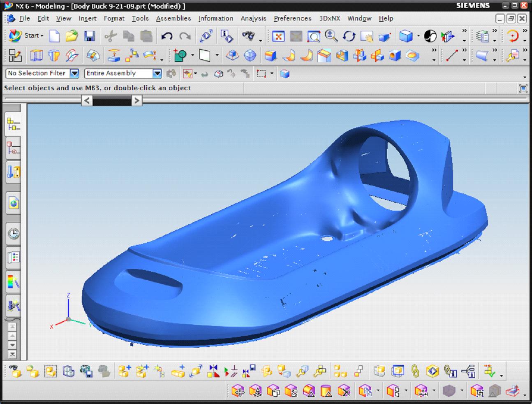Image resolution: width=532 pixels, height=404 pixels.
Task: Activate the Rotate view icon
Action: [349, 36]
